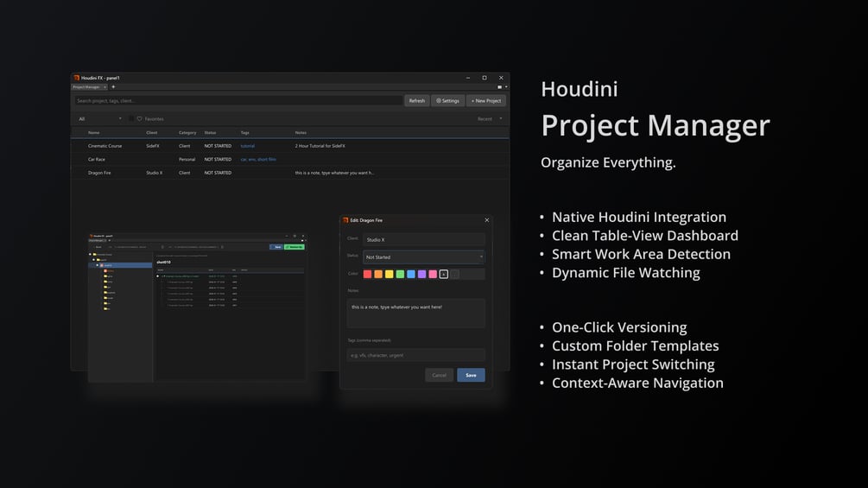The height and width of the screenshot is (488, 868).
Task: Click the Houdini icon in Edit dialog title
Action: 345,220
